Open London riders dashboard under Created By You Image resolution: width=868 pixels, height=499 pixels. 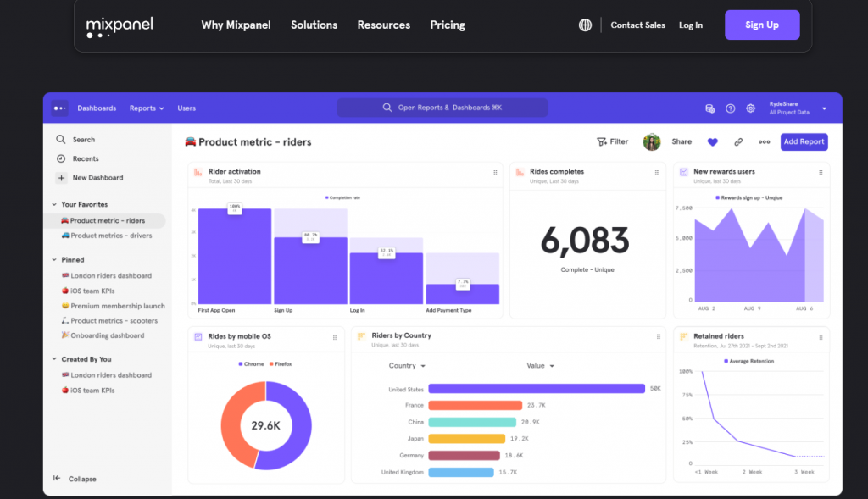tap(111, 375)
